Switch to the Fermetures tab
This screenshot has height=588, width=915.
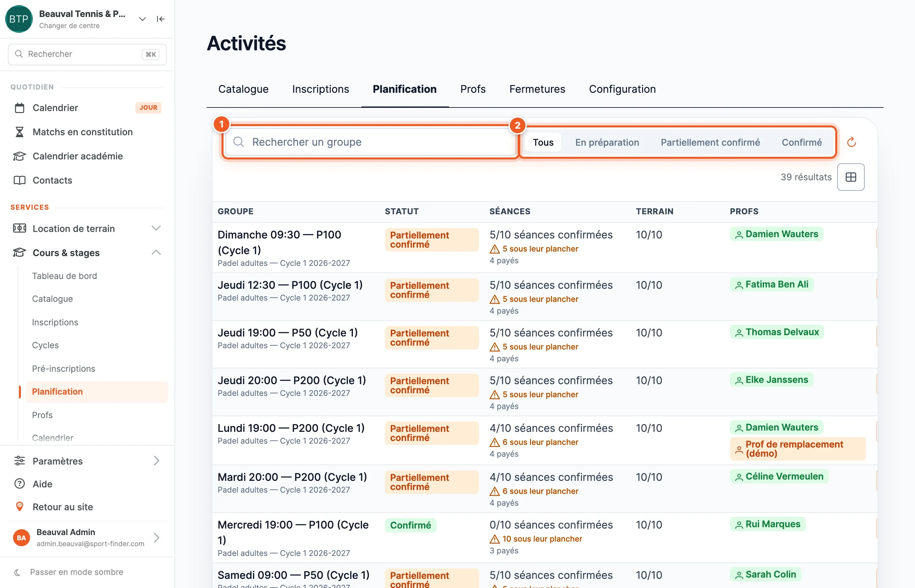pyautogui.click(x=537, y=89)
